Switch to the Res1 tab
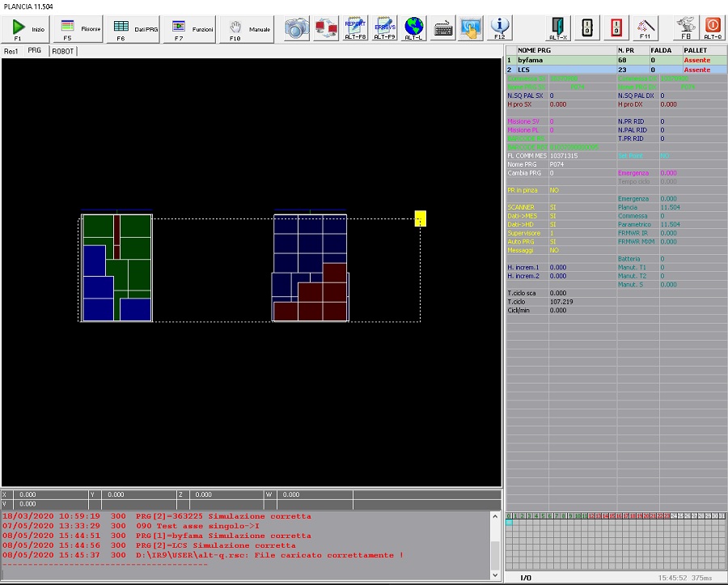Viewport: 728px width, 585px height. pos(11,50)
